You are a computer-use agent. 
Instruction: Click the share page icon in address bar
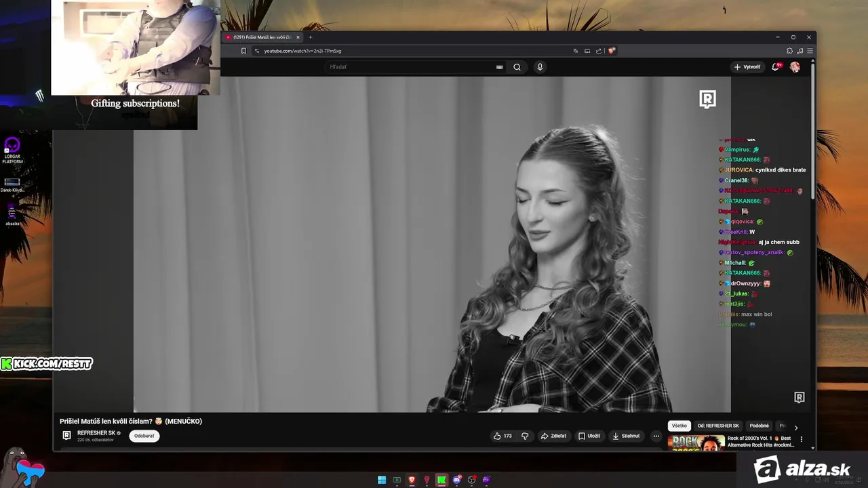599,51
